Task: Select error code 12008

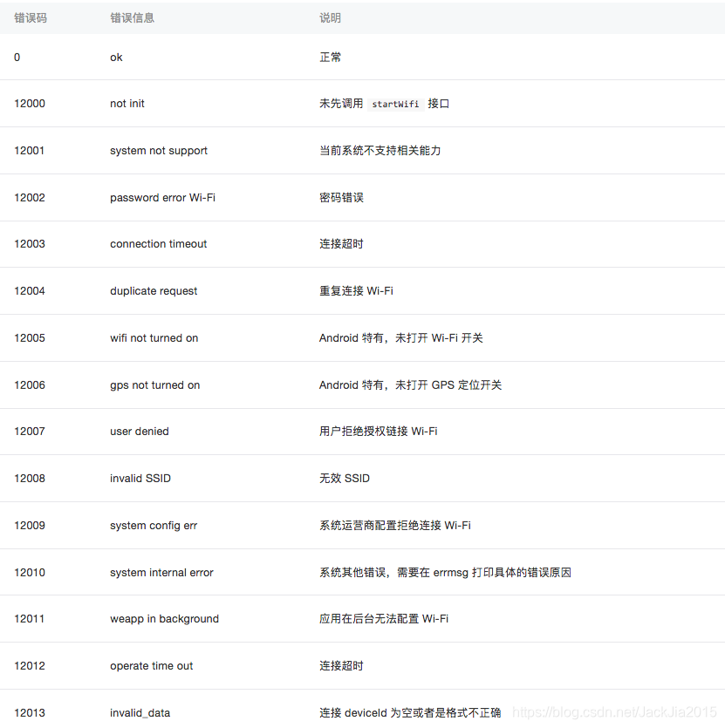Action: (x=30, y=479)
